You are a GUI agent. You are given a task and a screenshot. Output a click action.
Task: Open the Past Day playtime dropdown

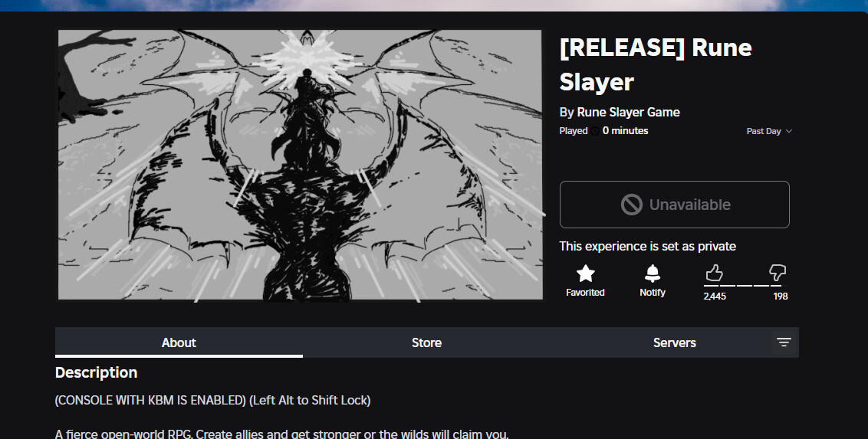pos(769,131)
